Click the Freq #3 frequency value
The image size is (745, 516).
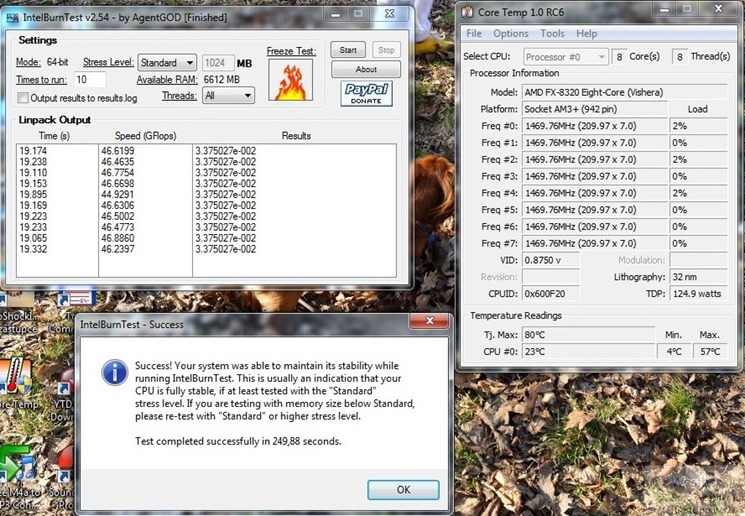pyautogui.click(x=595, y=176)
